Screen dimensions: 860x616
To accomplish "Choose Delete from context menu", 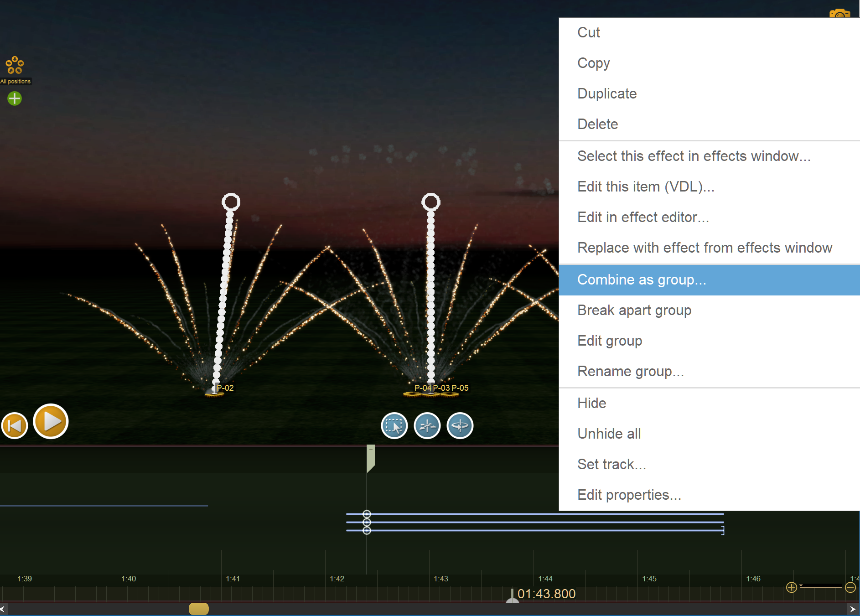I will 710,124.
